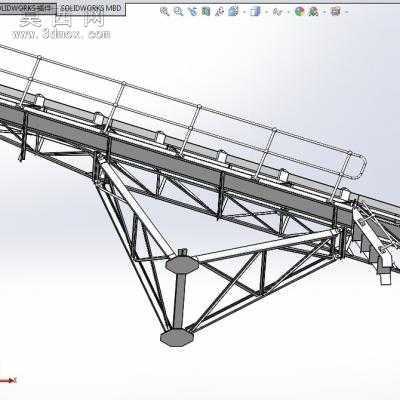
Task: Open Edit Appearance color ball icon
Action: [x=300, y=12]
